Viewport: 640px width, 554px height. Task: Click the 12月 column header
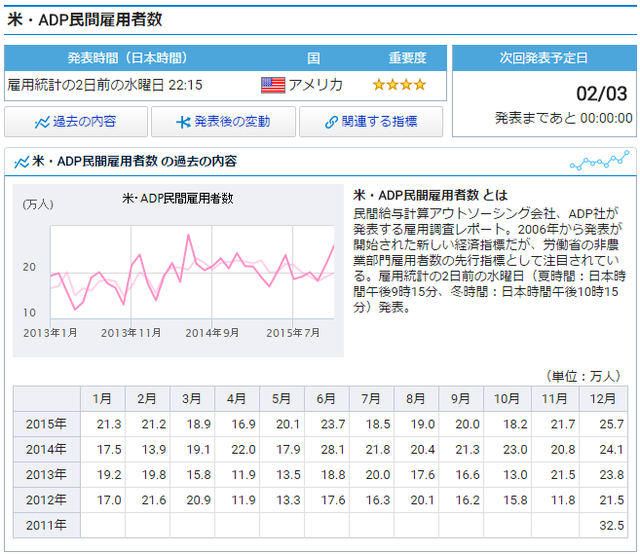pos(603,398)
